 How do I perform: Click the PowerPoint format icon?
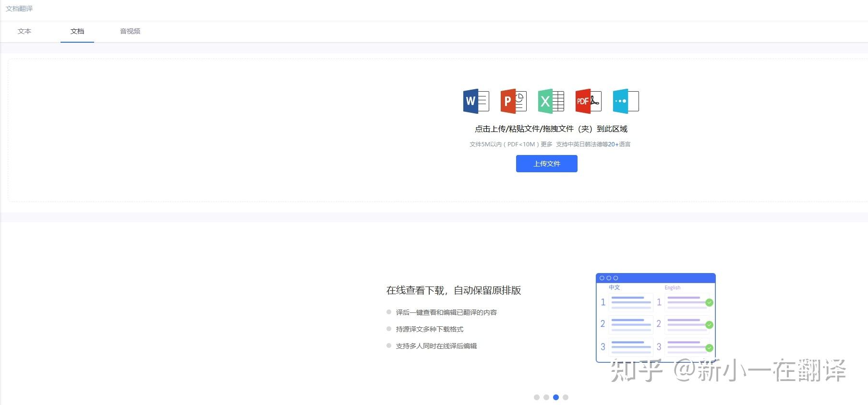click(x=513, y=101)
